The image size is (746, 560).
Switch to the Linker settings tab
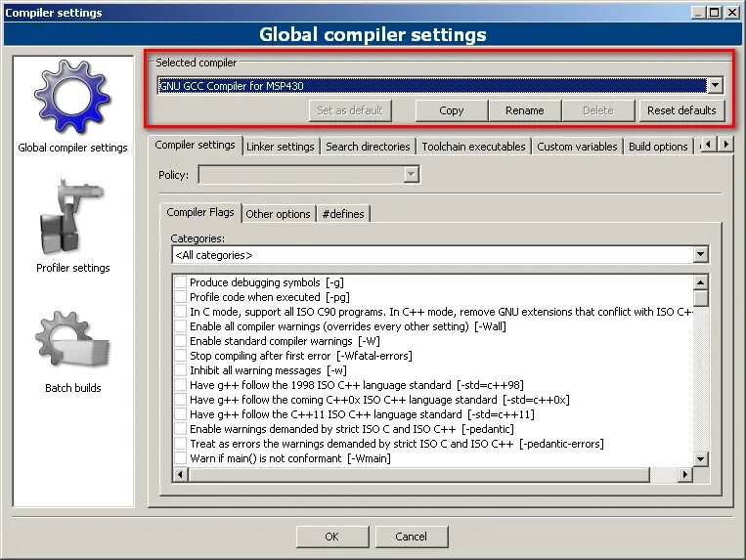(281, 147)
